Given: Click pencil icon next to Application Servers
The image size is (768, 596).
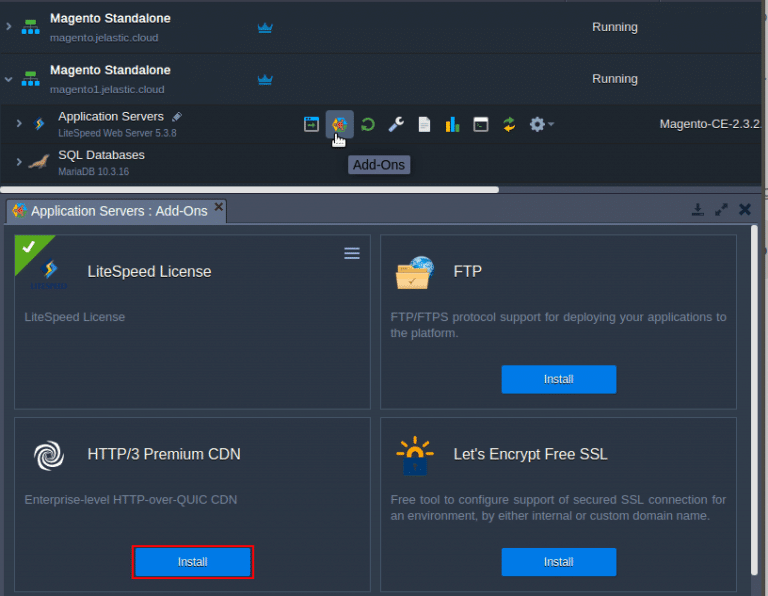Looking at the screenshot, I should (177, 117).
